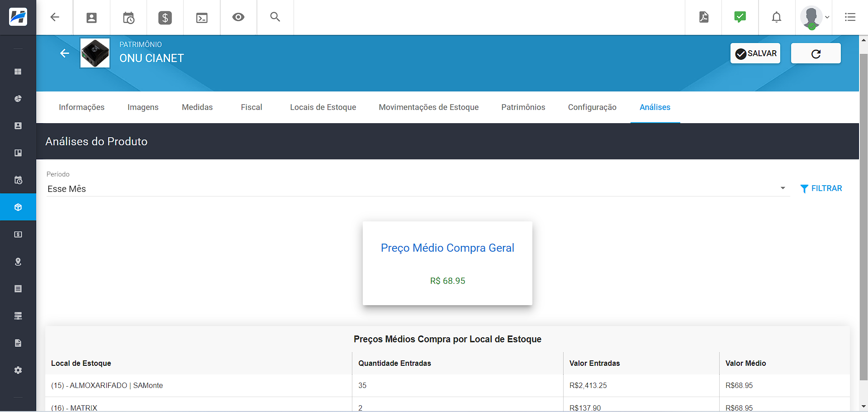Open the dashboard grid icon in sidebar
Image resolution: width=868 pixels, height=412 pixels.
point(18,72)
